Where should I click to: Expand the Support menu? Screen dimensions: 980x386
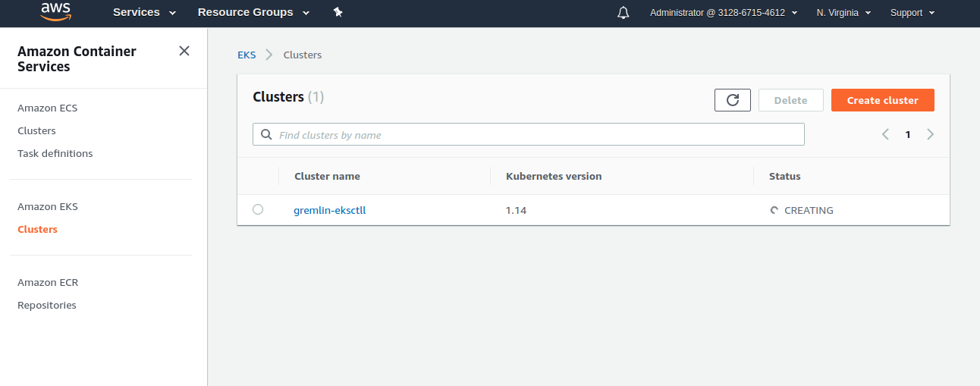click(912, 13)
